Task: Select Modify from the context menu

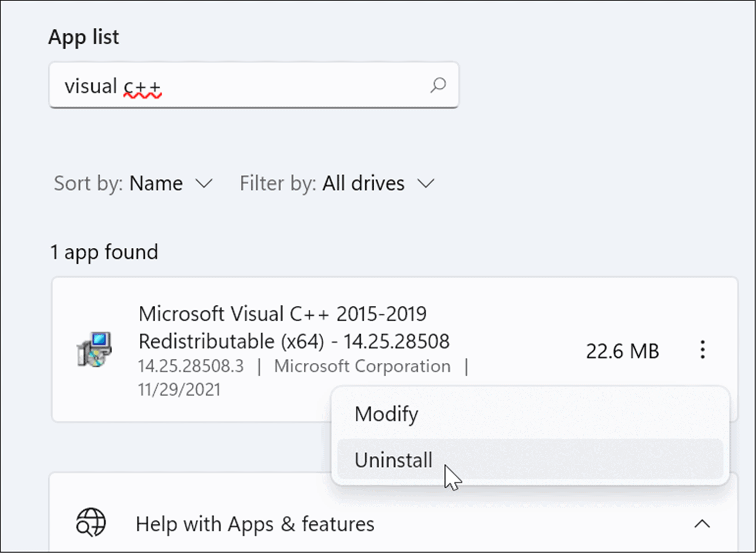Action: click(386, 414)
